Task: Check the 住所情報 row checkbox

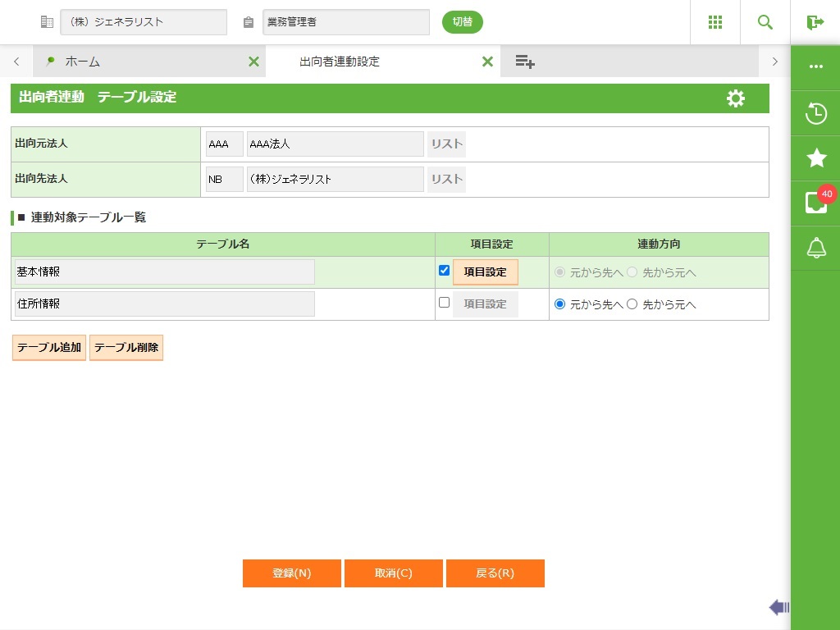Action: click(445, 303)
